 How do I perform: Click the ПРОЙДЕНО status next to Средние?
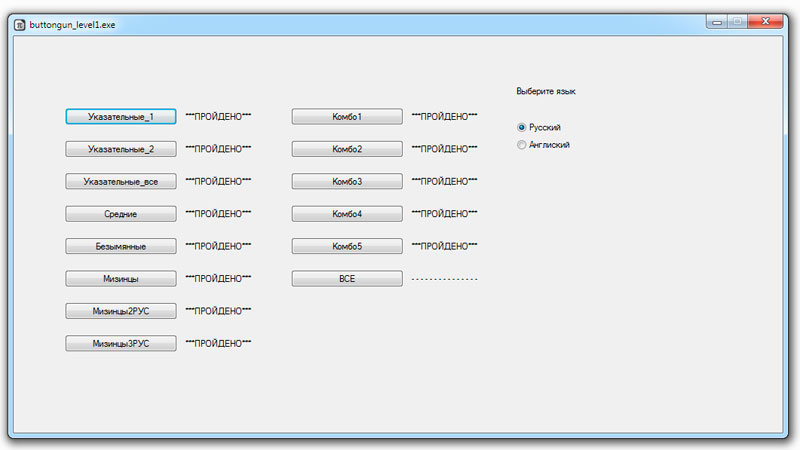click(218, 214)
